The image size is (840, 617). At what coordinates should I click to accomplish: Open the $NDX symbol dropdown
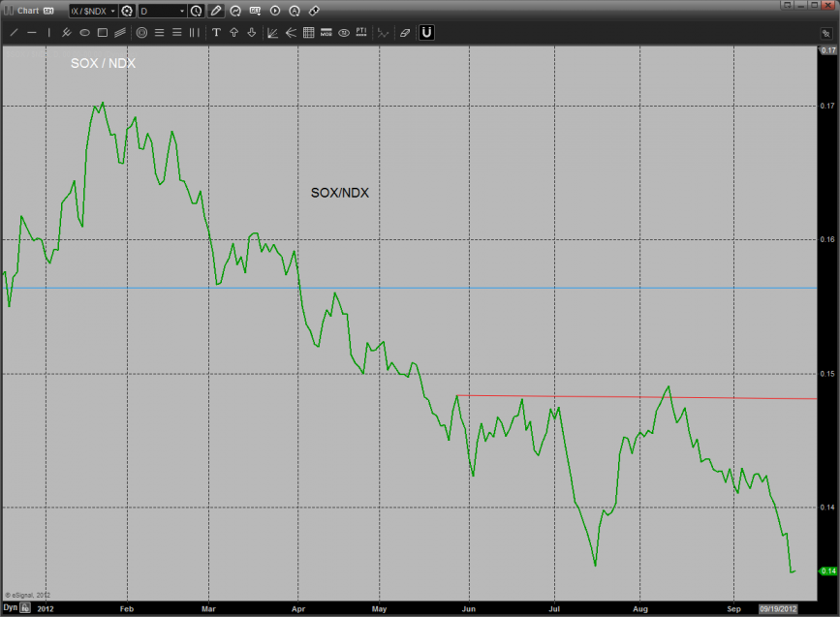point(112,11)
